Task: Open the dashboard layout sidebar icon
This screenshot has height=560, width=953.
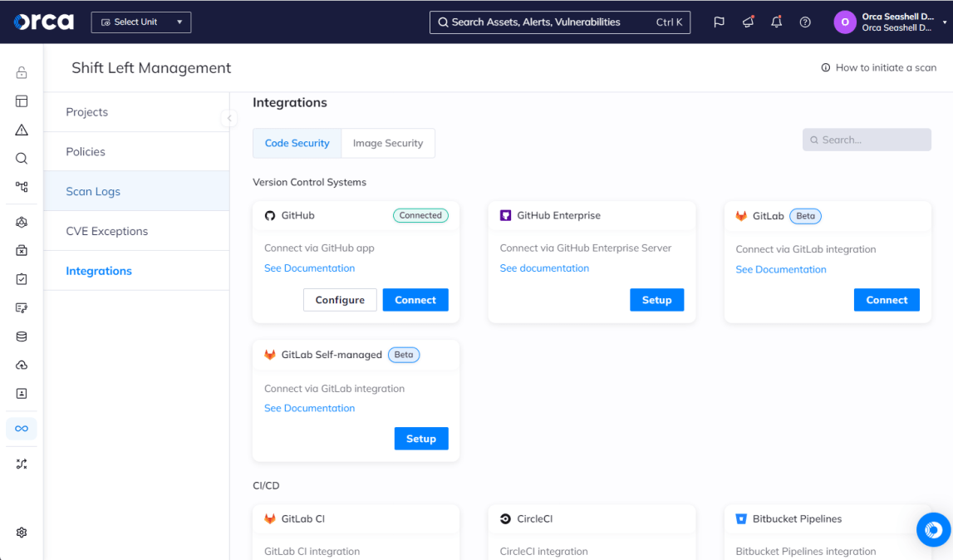Action: coord(22,101)
